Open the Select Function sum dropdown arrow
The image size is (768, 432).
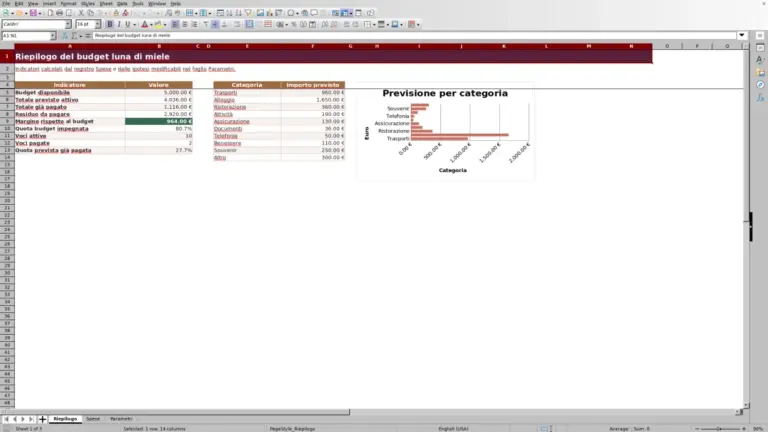point(81,36)
